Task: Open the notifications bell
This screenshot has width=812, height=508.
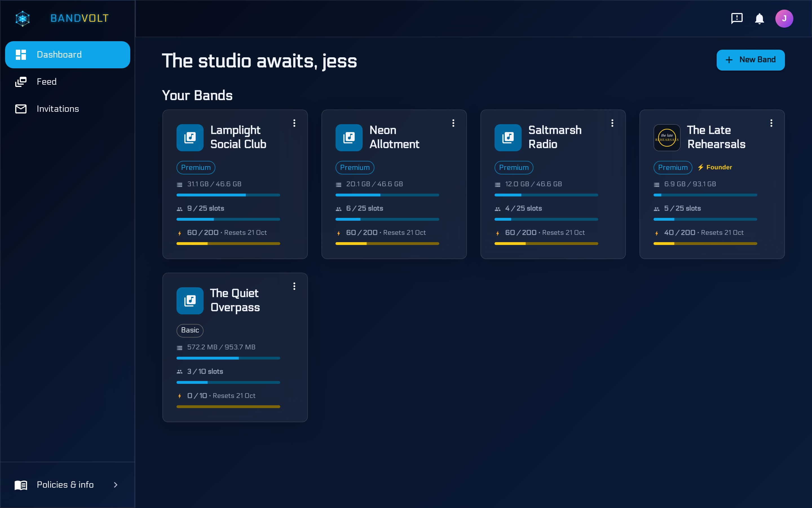Action: click(759, 18)
